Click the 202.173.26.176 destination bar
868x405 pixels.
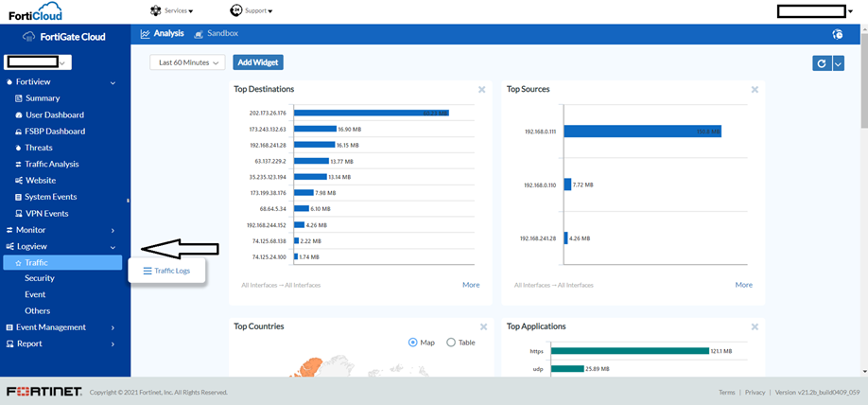point(372,113)
